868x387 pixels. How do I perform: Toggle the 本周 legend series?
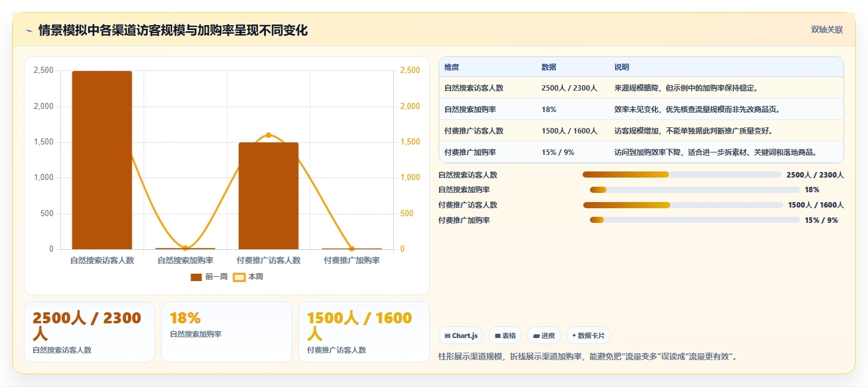(248, 277)
